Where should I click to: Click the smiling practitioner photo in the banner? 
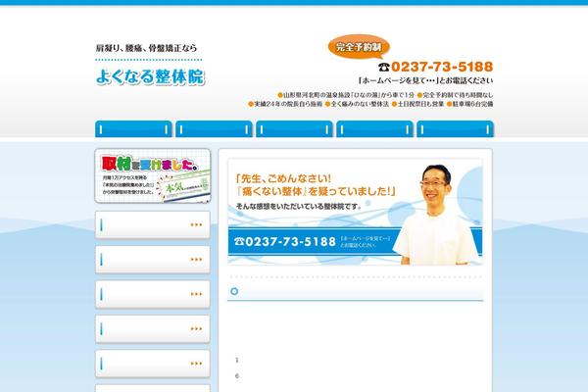[x=436, y=215]
